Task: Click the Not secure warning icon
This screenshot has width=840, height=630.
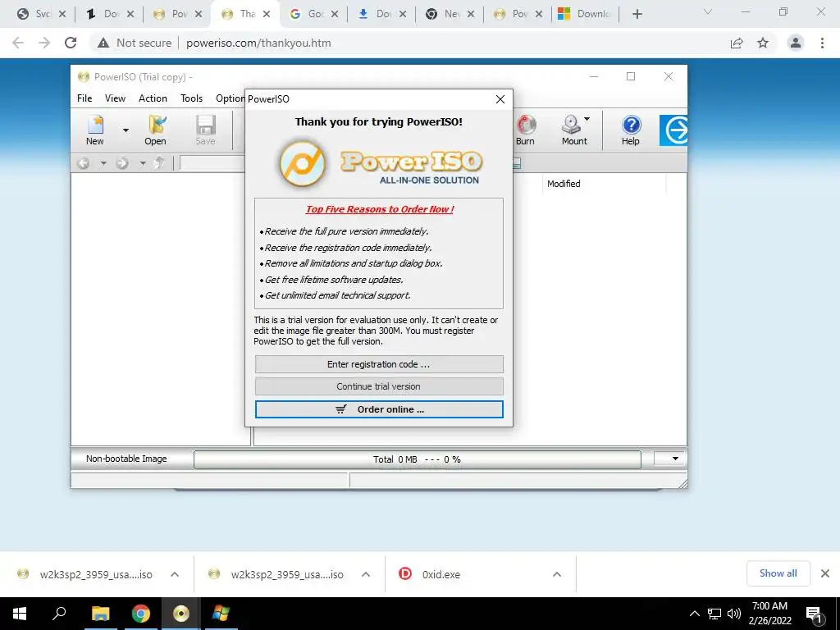Action: pos(103,43)
